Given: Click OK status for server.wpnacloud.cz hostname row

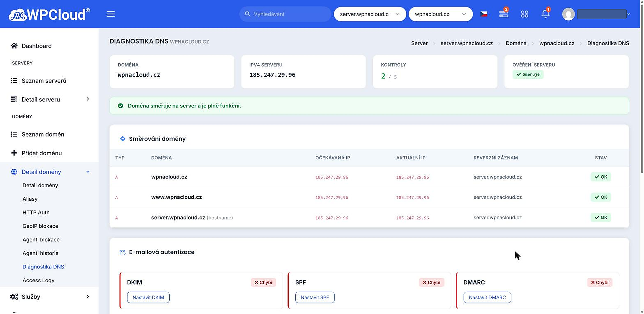Looking at the screenshot, I should (x=601, y=217).
